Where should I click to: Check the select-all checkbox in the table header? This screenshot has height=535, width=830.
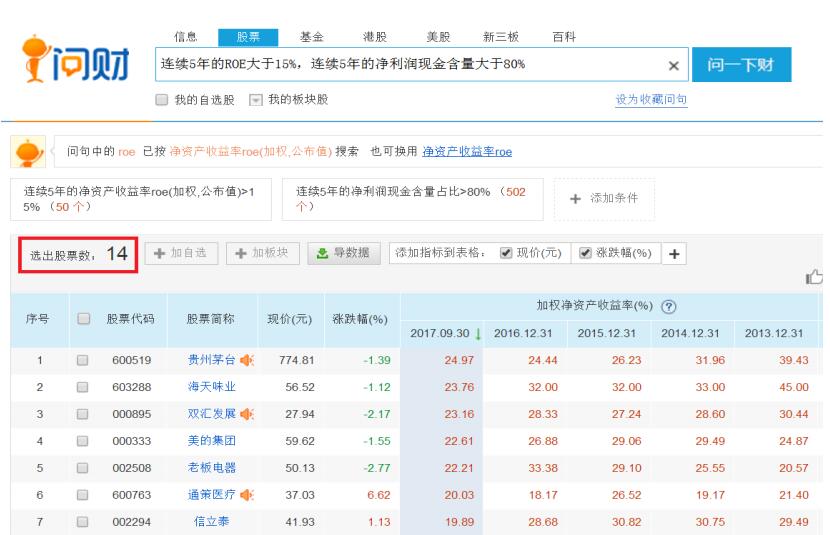83,319
